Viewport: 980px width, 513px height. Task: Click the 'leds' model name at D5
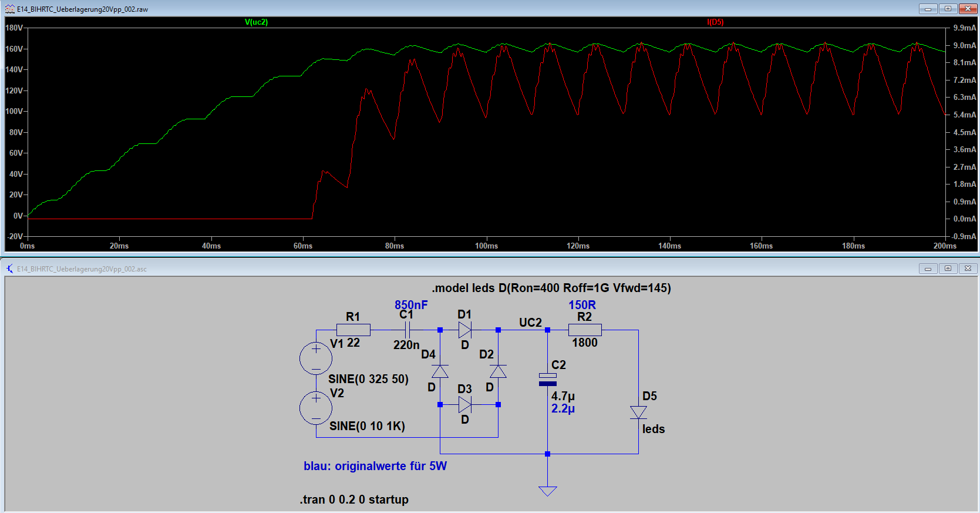[x=654, y=429]
